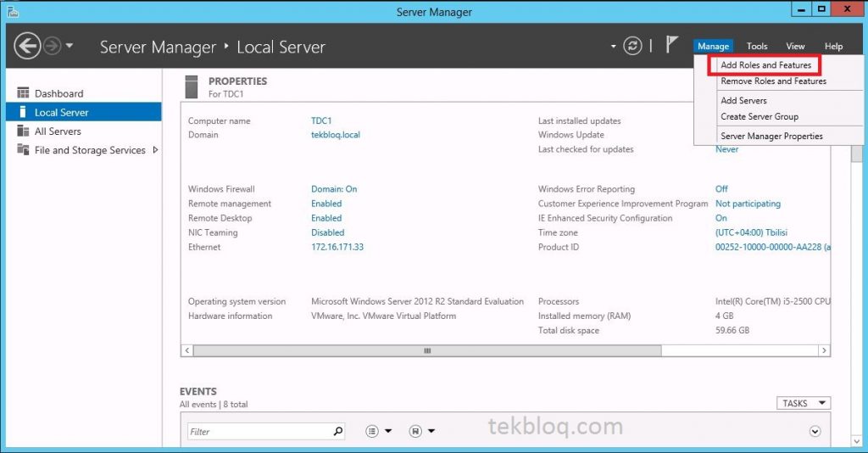Click the All events | 8 total text
This screenshot has width=868, height=453.
pyautogui.click(x=213, y=405)
